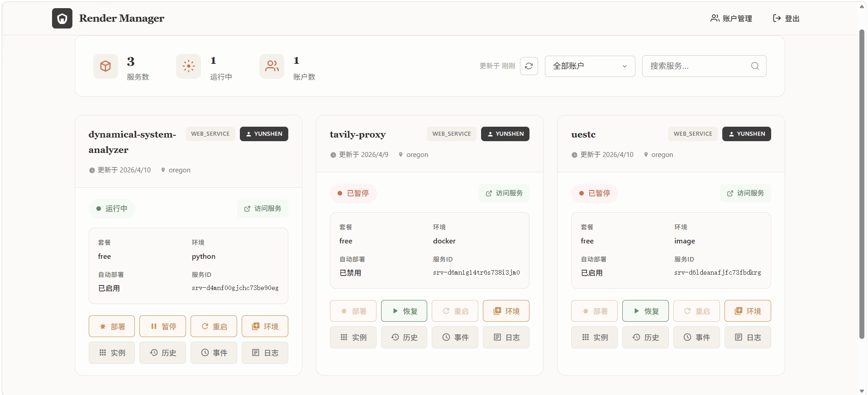Viewport: 868px width, 395px height.
Task: Click 部署 on dynamical-system-analyzer
Action: click(112, 326)
